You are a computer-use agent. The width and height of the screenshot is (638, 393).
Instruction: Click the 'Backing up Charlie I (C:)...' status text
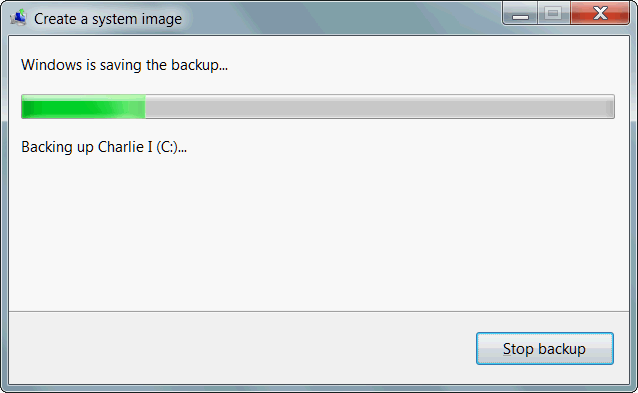click(104, 147)
